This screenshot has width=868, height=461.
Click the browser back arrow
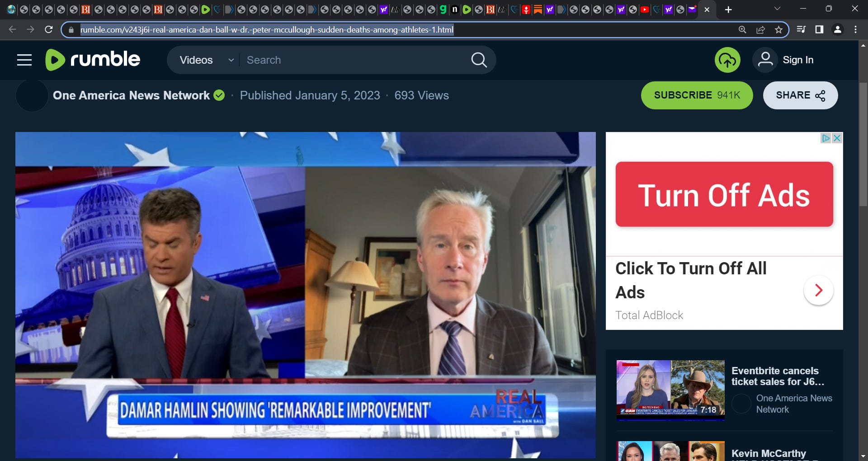(12, 29)
